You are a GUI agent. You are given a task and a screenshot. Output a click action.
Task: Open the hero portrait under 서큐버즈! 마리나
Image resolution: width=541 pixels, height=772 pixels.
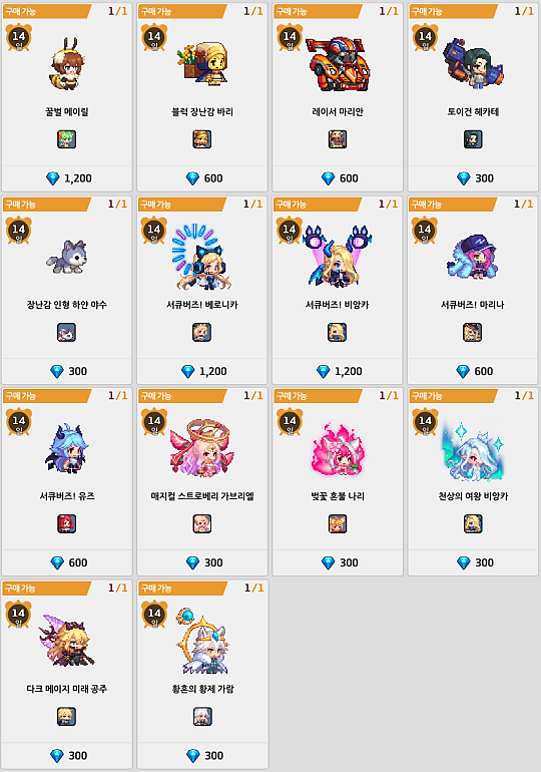coord(473,332)
